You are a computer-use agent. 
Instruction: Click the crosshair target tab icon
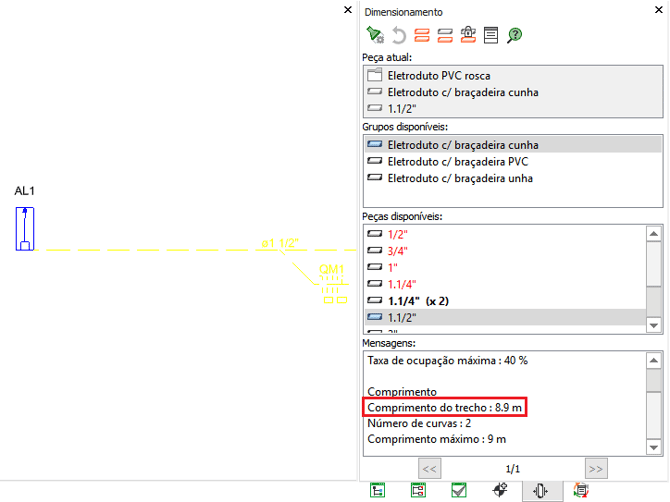click(x=501, y=491)
